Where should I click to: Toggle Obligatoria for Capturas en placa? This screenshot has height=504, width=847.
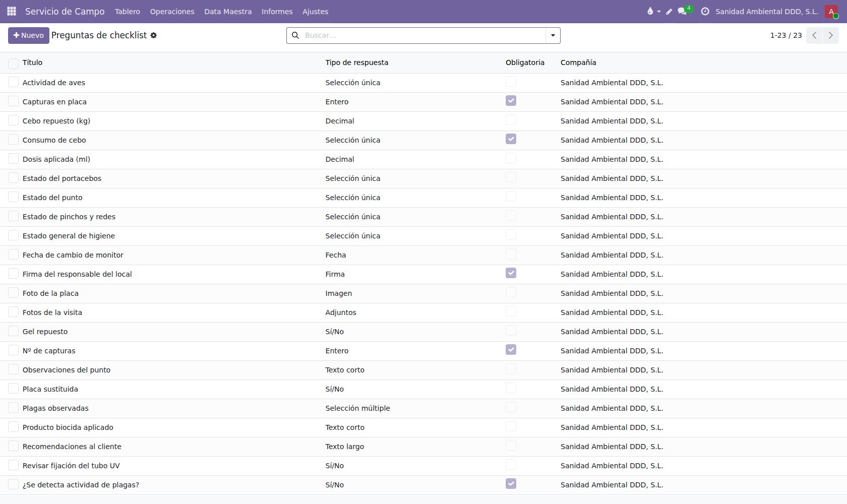coord(511,101)
